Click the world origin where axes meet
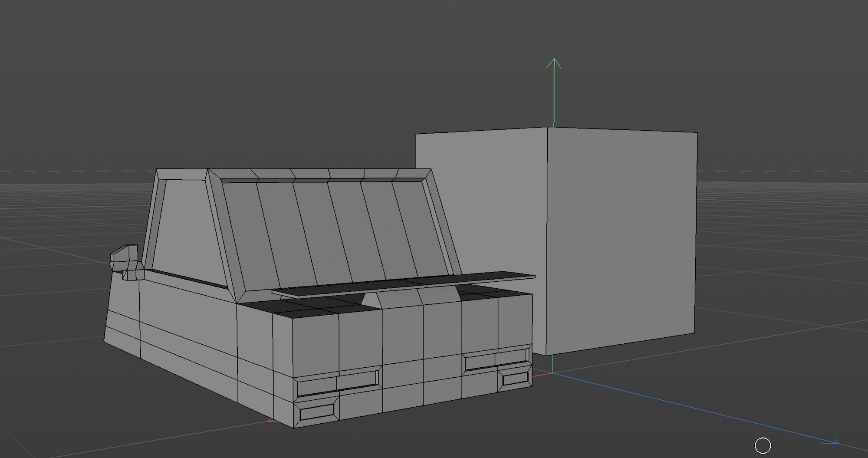Viewport: 868px width, 458px height. pos(552,373)
